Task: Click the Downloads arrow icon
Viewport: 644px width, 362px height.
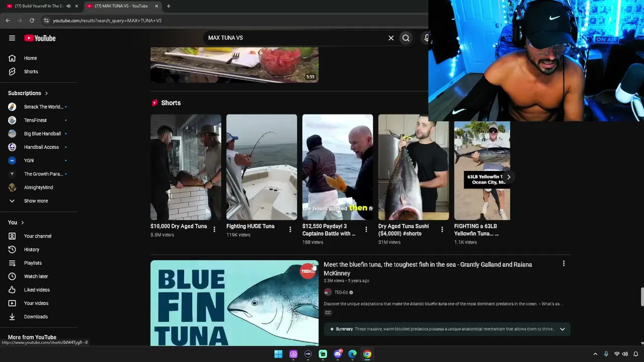Action: coord(12,317)
